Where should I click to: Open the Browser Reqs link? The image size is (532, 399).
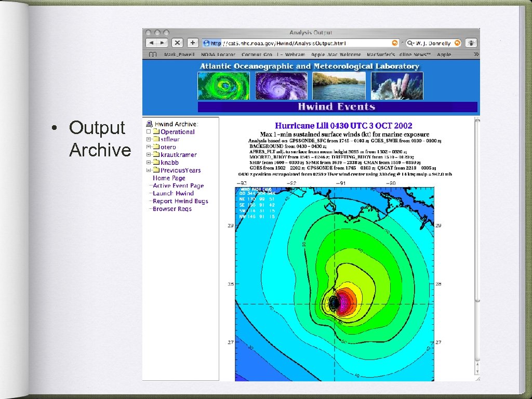tap(172, 209)
